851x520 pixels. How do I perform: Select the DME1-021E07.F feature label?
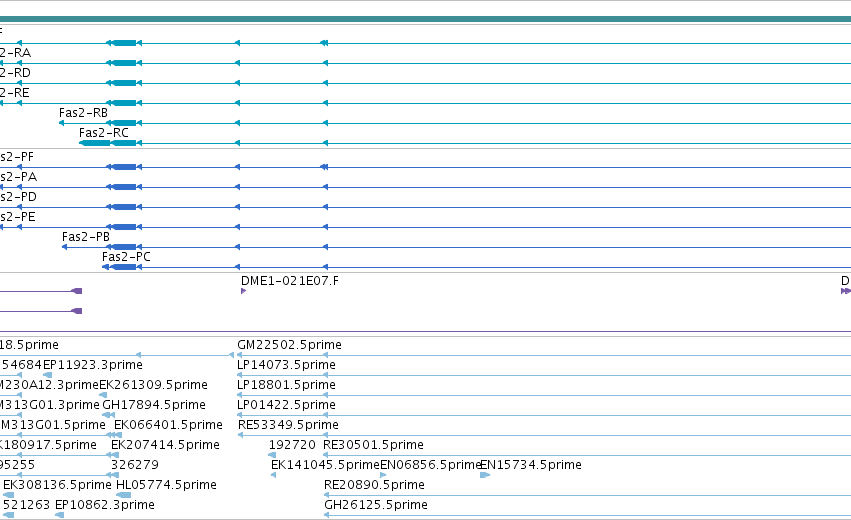click(x=290, y=281)
